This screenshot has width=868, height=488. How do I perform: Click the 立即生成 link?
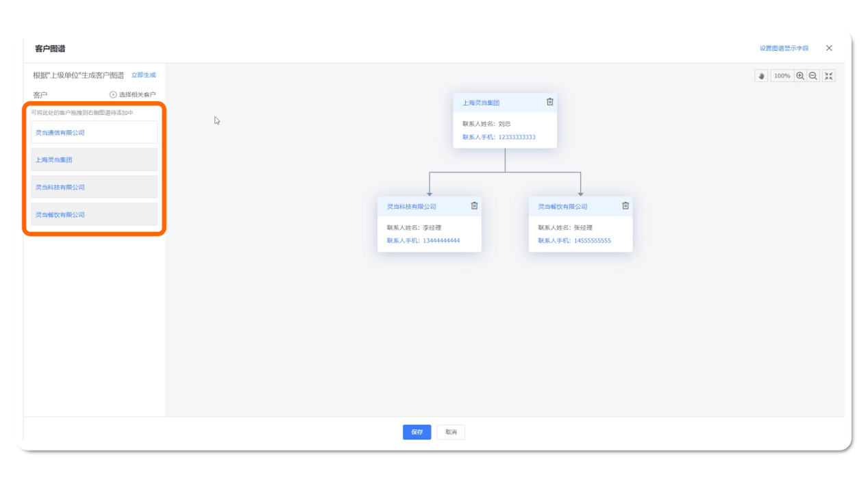[x=143, y=75]
